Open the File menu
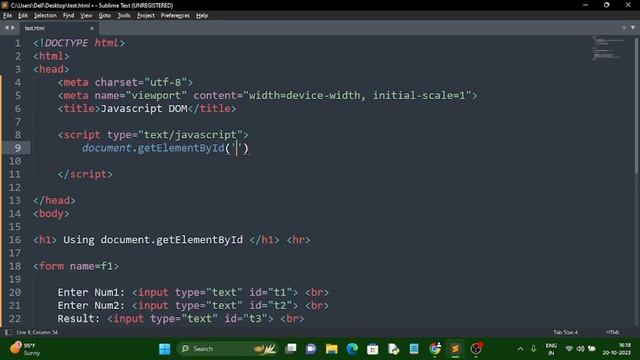Image resolution: width=640 pixels, height=360 pixels. click(x=7, y=16)
